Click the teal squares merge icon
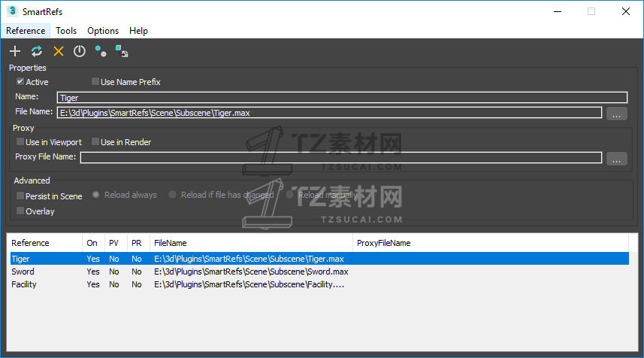 pos(122,51)
